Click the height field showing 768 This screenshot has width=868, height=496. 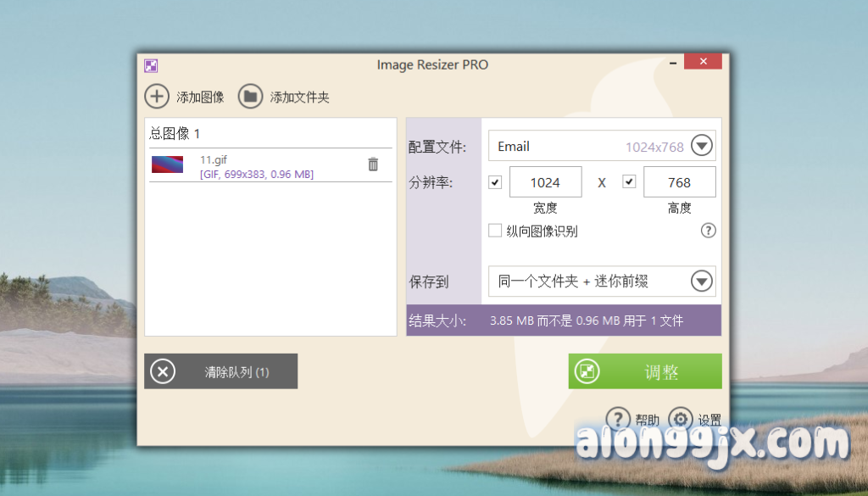[679, 182]
